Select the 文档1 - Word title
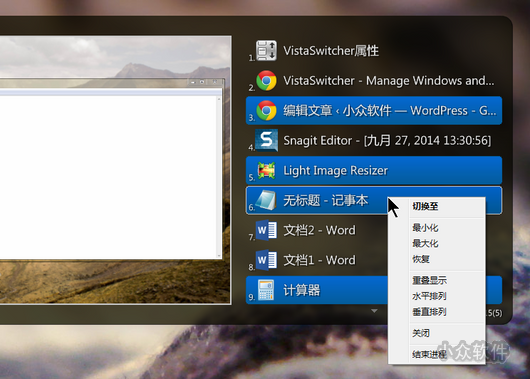This screenshot has width=530, height=379. (319, 260)
